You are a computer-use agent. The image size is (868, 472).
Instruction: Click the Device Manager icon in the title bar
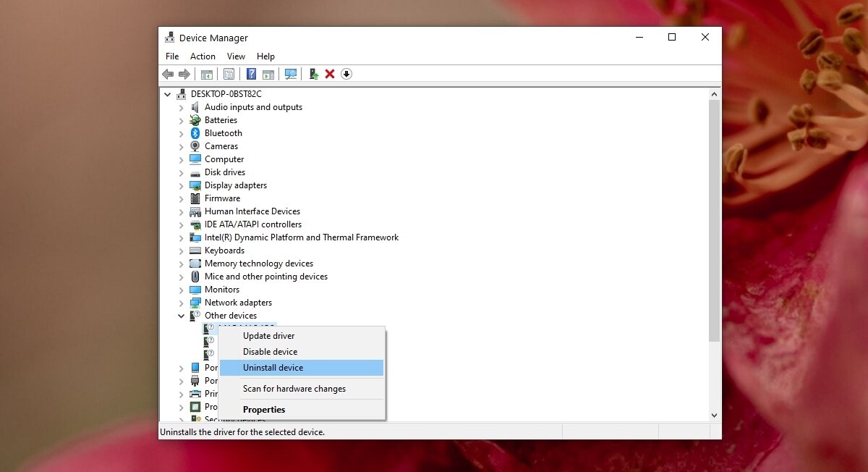[169, 37]
